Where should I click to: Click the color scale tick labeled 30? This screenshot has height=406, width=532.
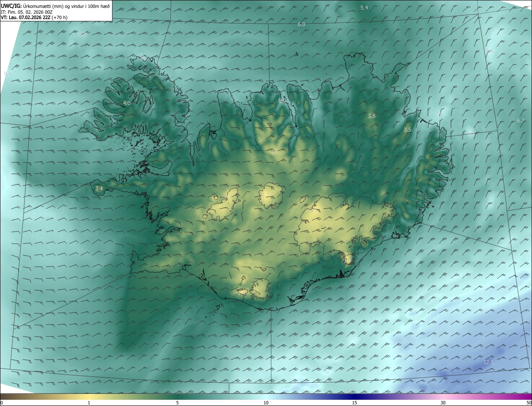click(443, 403)
